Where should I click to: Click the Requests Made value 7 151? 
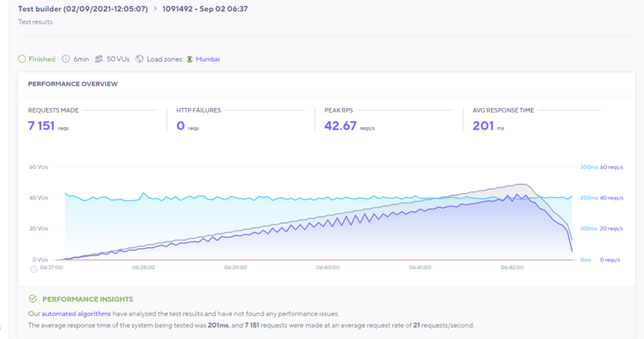[x=42, y=125]
